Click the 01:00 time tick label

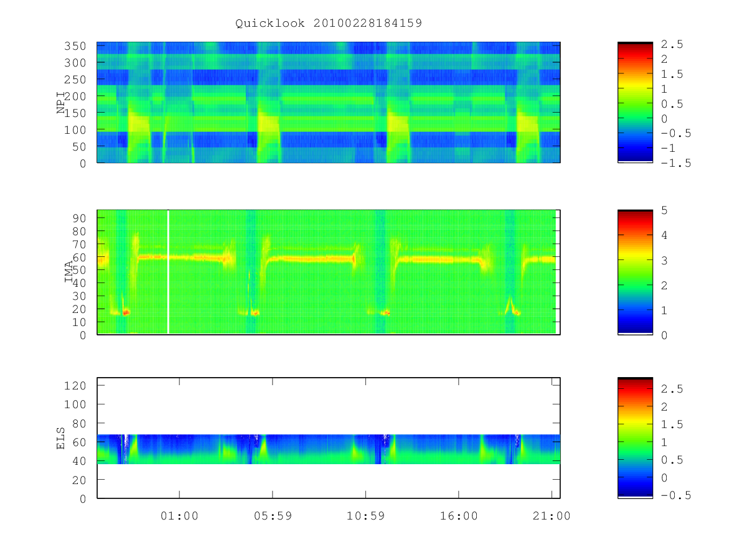pyautogui.click(x=179, y=516)
